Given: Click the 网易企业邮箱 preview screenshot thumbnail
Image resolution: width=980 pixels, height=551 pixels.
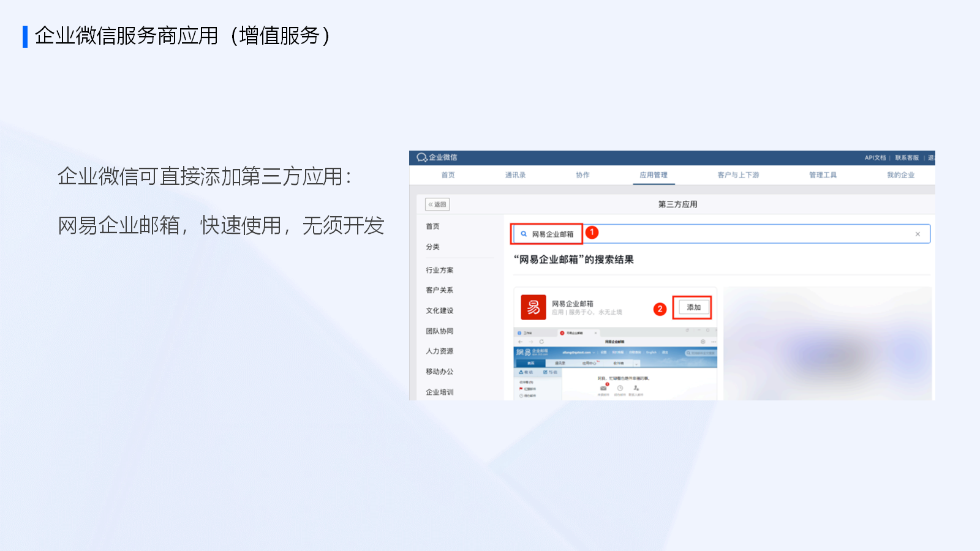Looking at the screenshot, I should coord(615,364).
